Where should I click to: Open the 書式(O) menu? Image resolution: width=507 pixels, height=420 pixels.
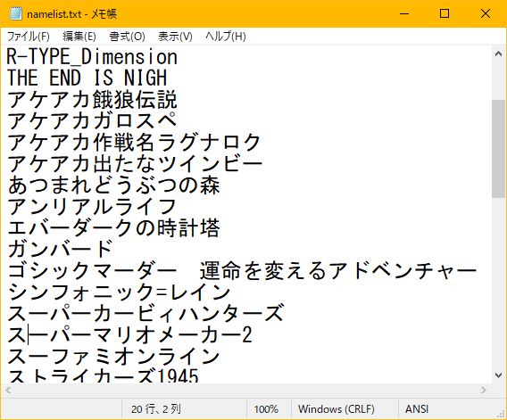[x=127, y=37]
